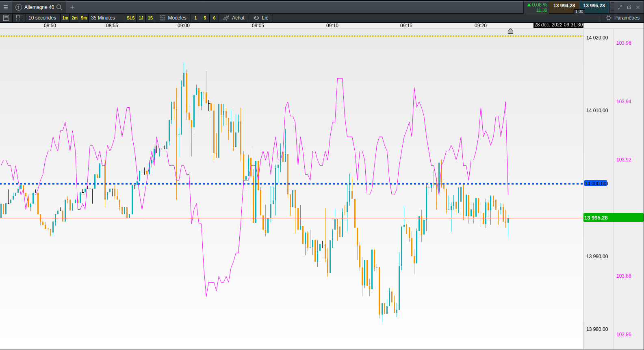
Task: Open the hamburger menu icon
Action: click(x=6, y=7)
